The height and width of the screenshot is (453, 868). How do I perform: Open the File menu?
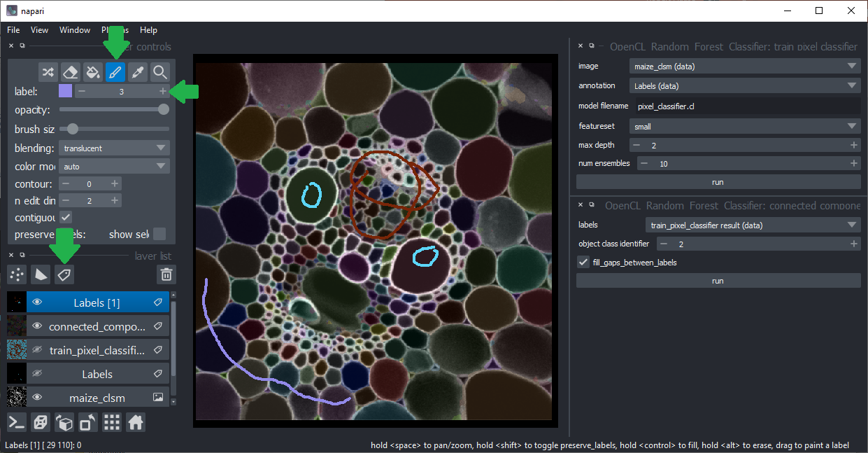click(x=13, y=30)
